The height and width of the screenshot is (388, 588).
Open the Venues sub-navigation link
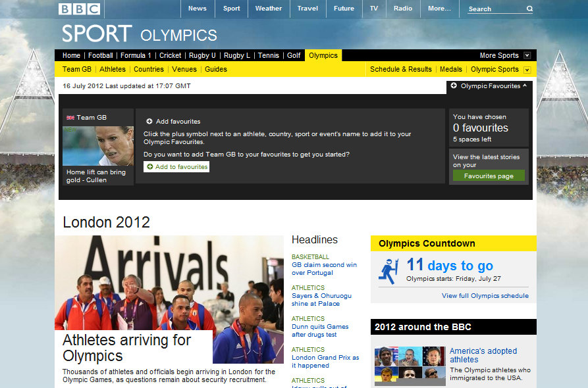pos(184,69)
